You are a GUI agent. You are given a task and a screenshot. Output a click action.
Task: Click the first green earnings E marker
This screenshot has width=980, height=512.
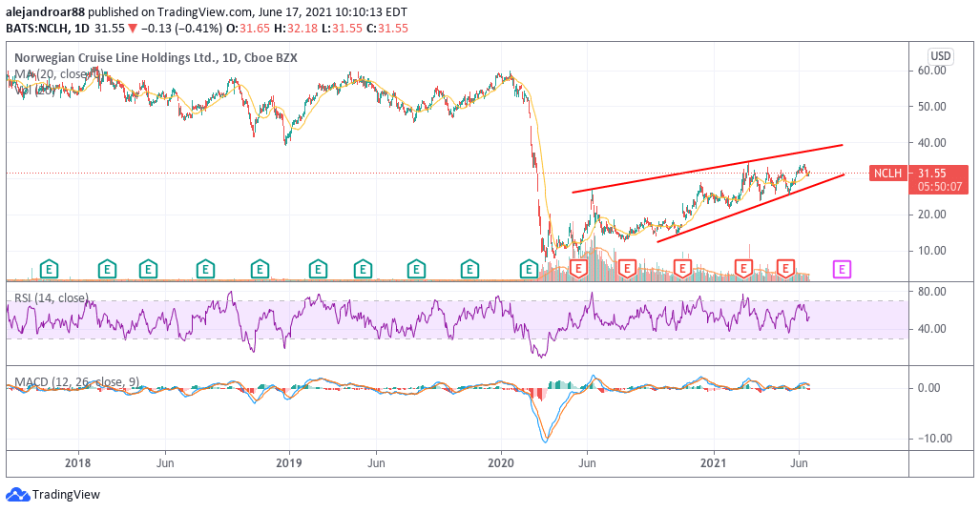pos(49,270)
